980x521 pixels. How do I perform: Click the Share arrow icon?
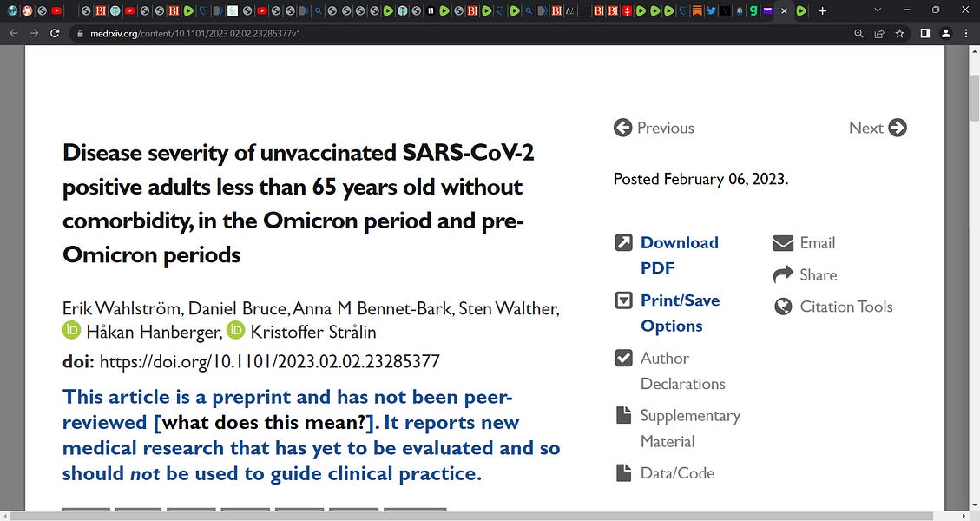pyautogui.click(x=783, y=274)
